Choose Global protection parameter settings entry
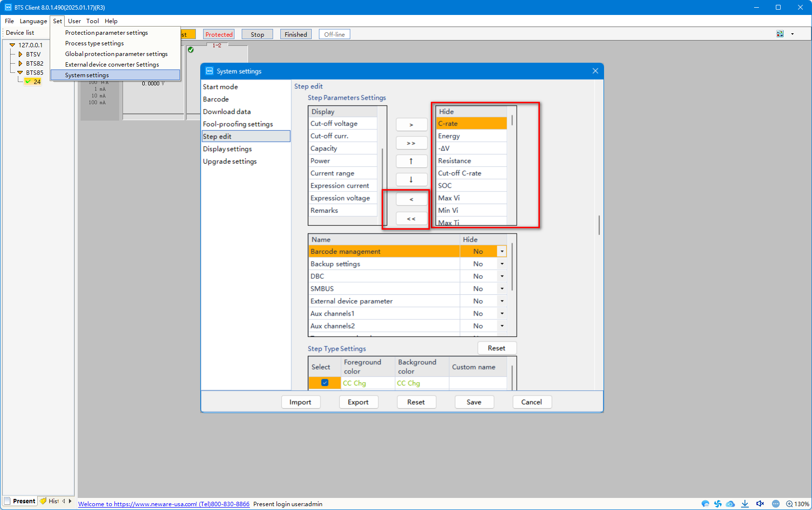This screenshot has height=510, width=812. coord(116,54)
